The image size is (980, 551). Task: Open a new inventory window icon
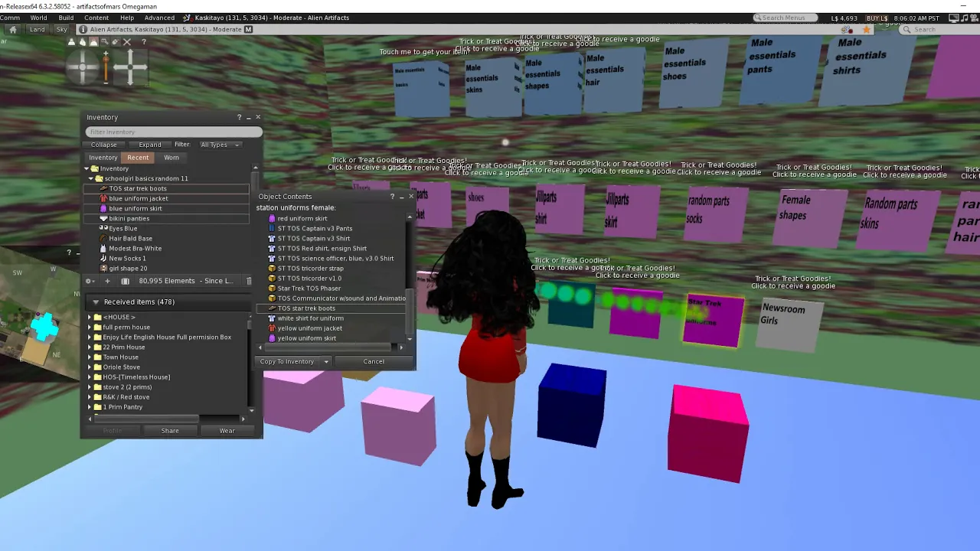125,281
